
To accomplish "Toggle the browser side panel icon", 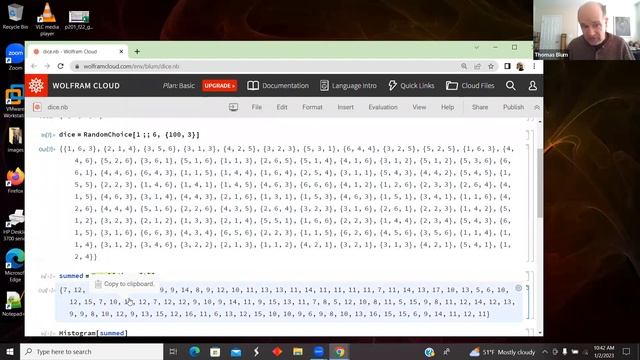I will click(x=507, y=66).
